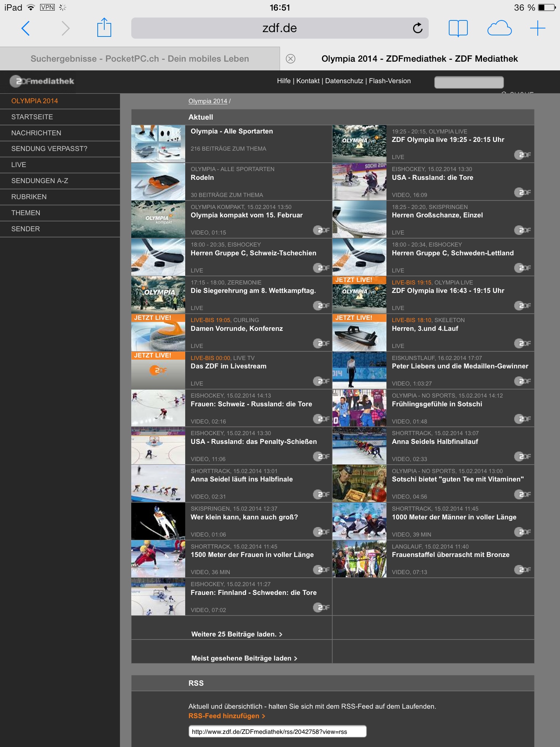Open Anna Seidels Halbfinallauf
560x747 pixels.
point(435,442)
